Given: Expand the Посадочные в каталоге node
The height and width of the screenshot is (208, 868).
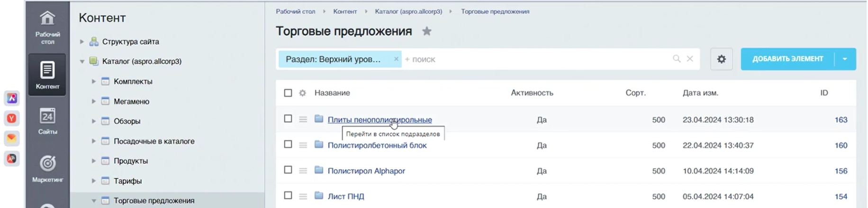Looking at the screenshot, I should tap(94, 142).
